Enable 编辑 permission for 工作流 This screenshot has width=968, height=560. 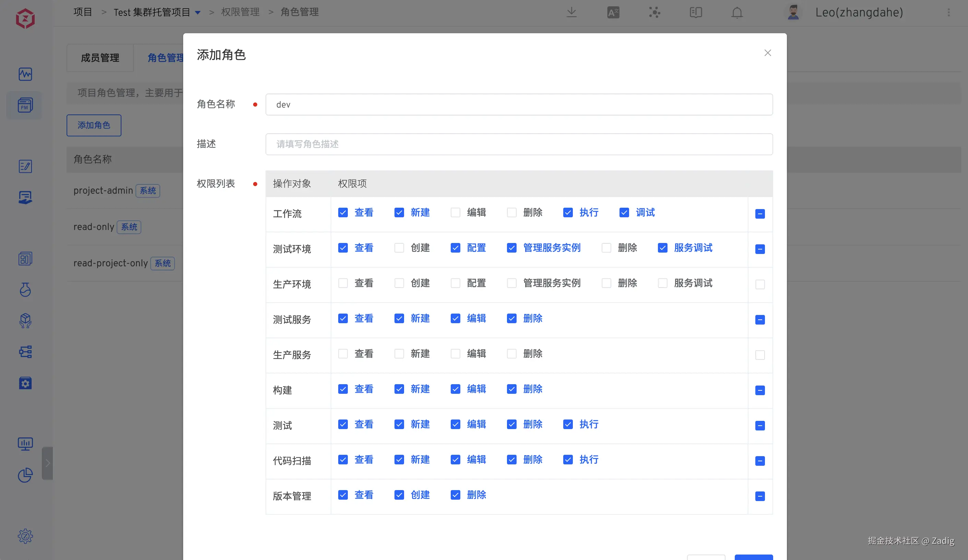coord(456,212)
